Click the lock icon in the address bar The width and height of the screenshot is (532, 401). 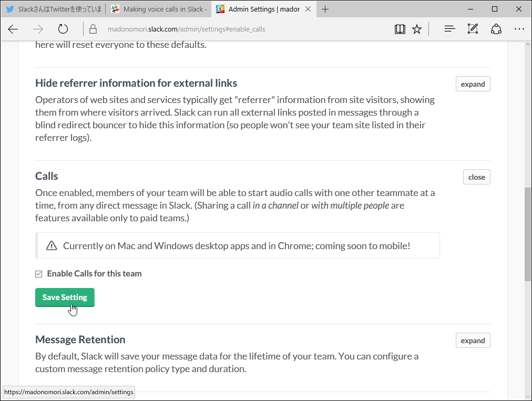click(x=93, y=29)
